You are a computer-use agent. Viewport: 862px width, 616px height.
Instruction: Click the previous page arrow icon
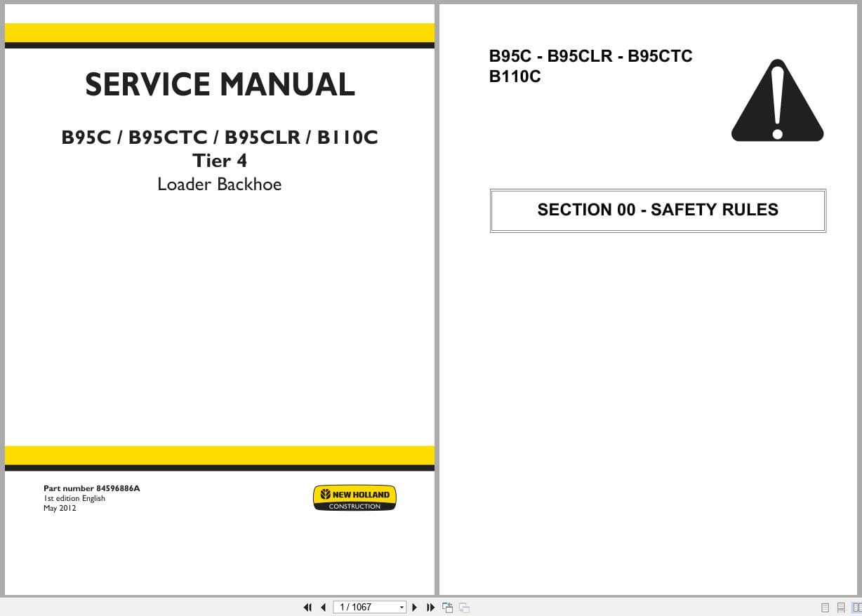tap(323, 607)
